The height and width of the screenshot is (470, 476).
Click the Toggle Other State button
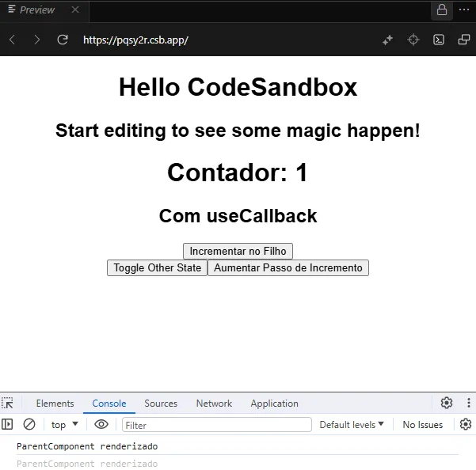click(158, 267)
